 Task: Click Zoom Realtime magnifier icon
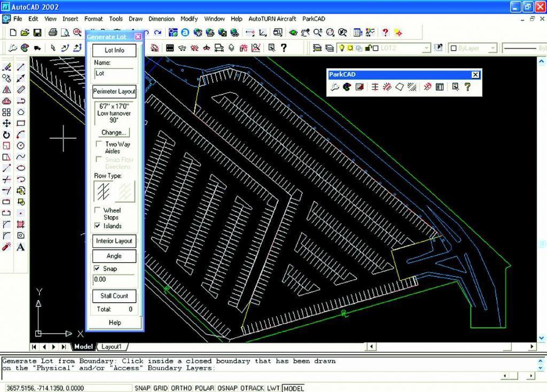pos(318,33)
